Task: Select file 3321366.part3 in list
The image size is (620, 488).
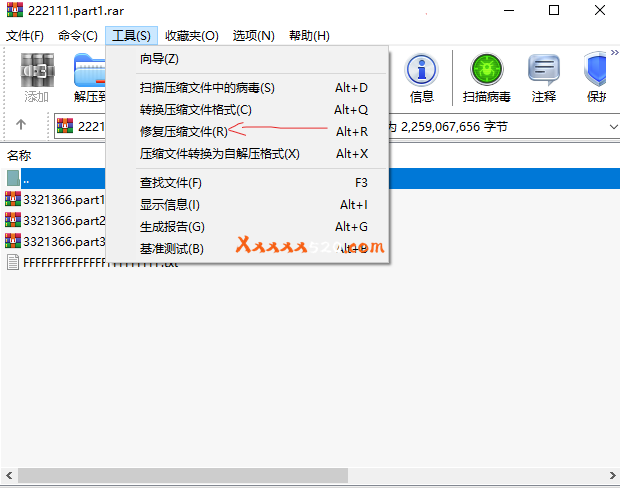Action: (x=63, y=242)
